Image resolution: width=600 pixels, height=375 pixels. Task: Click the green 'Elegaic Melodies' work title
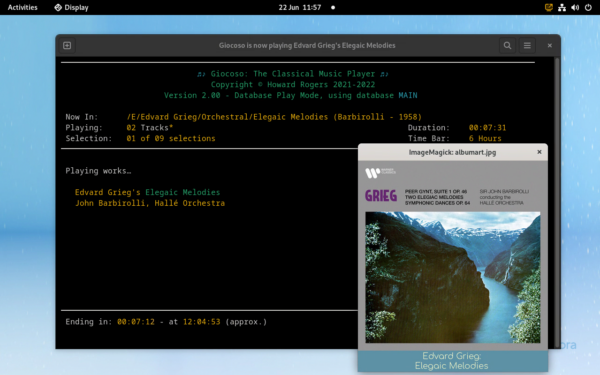[x=183, y=192]
